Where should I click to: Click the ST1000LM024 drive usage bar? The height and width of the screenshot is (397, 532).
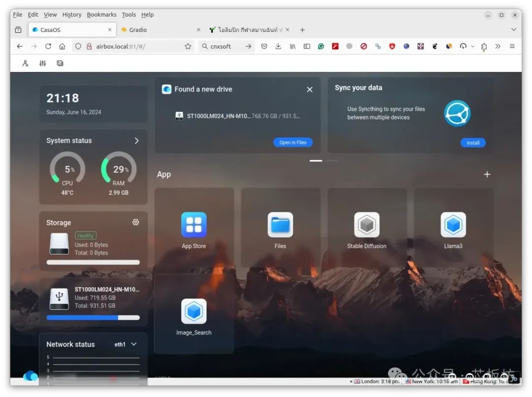click(93, 318)
